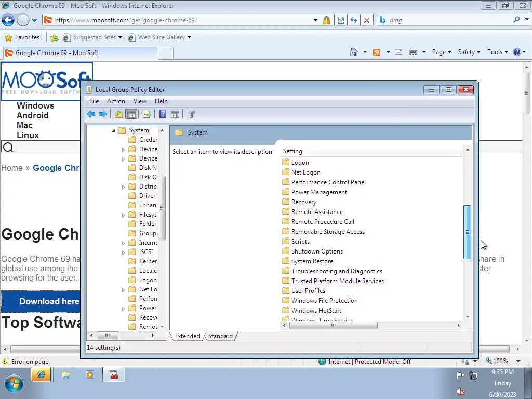The image size is (532, 399).
Task: Toggle Show/Hide Console Tree icon
Action: coord(131,114)
